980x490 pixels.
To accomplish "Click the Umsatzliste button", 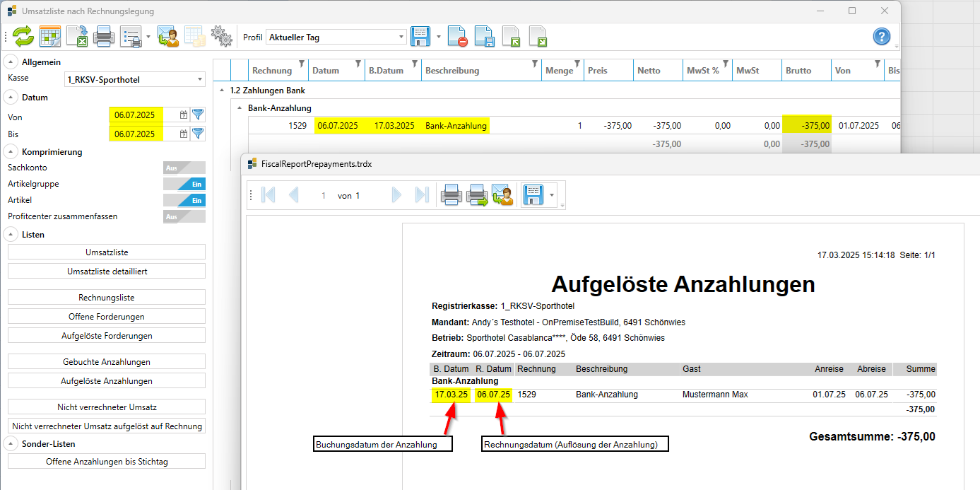I will pos(106,252).
